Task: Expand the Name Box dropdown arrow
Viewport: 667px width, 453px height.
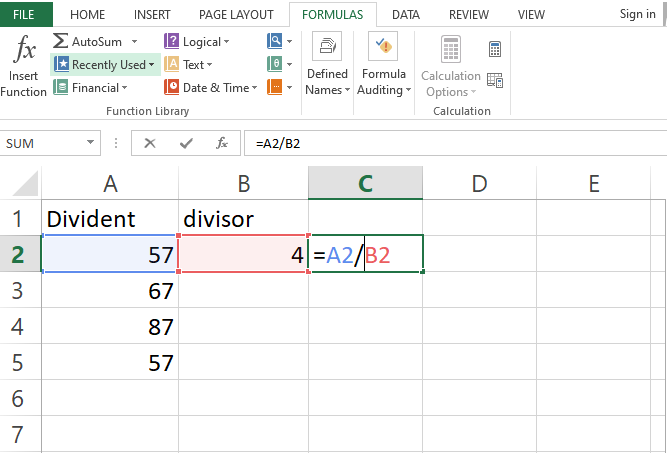Action: [x=90, y=142]
